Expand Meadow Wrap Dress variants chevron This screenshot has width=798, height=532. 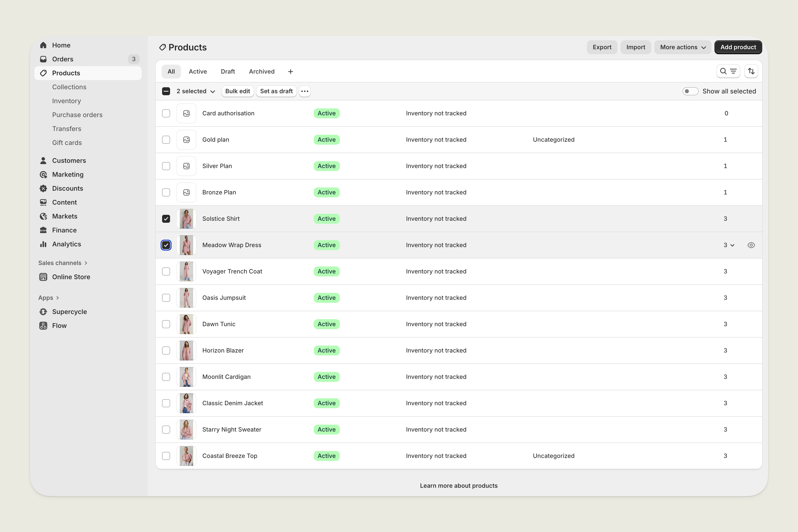732,245
